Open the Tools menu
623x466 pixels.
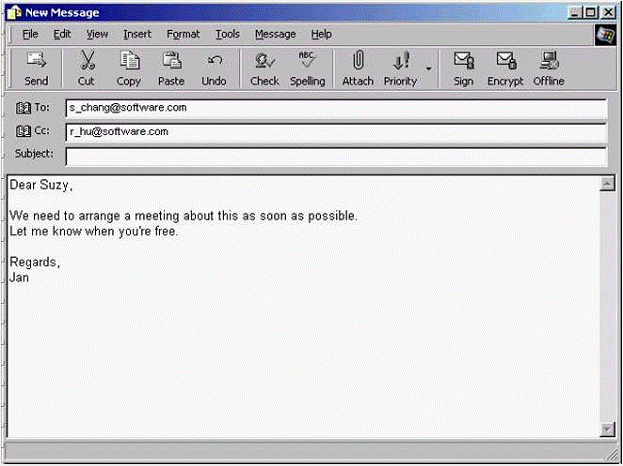[227, 34]
